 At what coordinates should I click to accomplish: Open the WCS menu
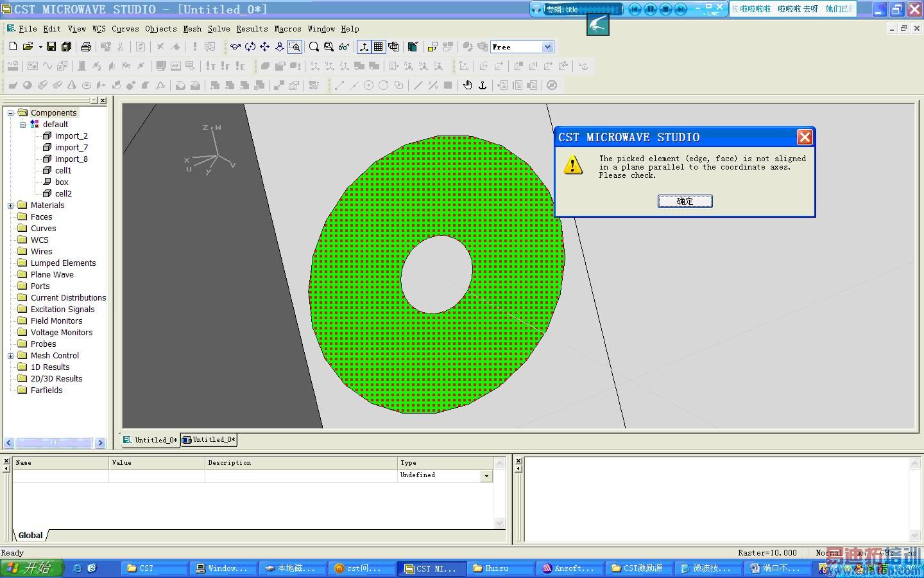pyautogui.click(x=99, y=29)
